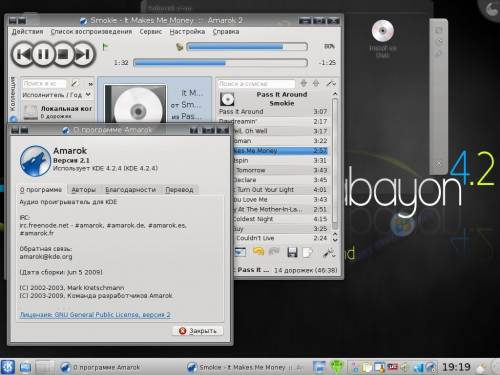Click the playlist scroll-up arrow
The width and height of the screenshot is (500, 375).
click(x=335, y=94)
